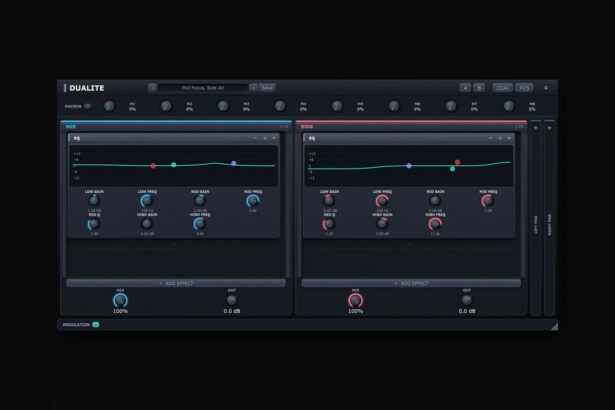
Task: Select the red node on Mid EQ curve
Action: [x=153, y=166]
